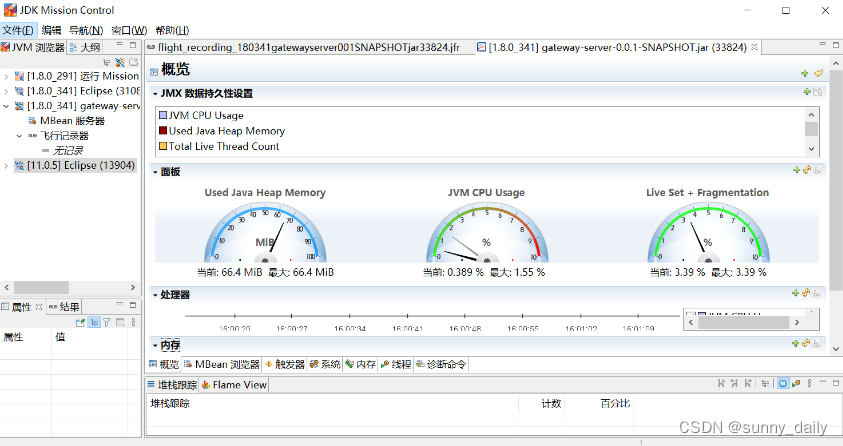The image size is (843, 446).
Task: Collapse the 面板 section
Action: click(155, 172)
